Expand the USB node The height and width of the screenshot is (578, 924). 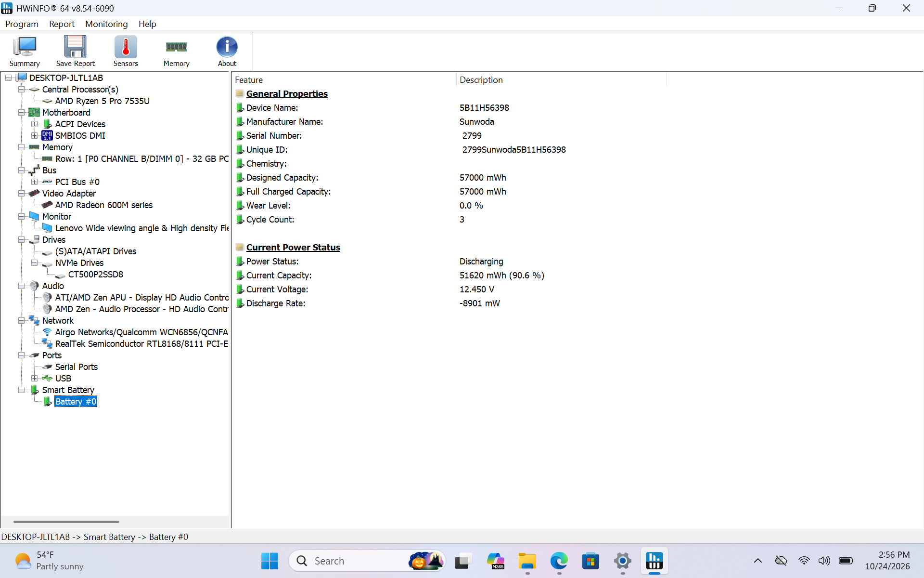tap(34, 378)
